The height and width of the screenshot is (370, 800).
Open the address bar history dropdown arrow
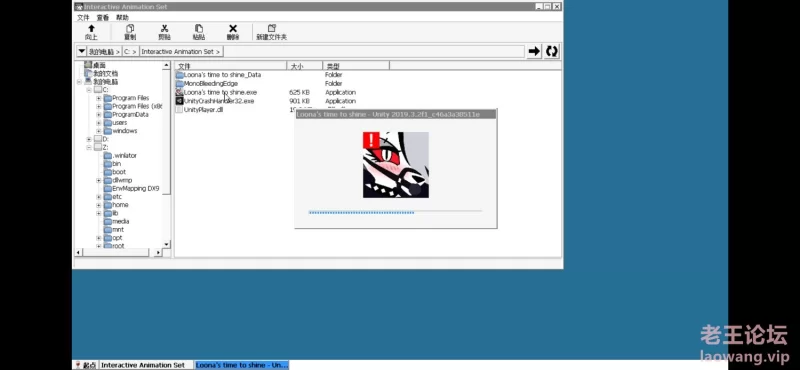click(81, 51)
